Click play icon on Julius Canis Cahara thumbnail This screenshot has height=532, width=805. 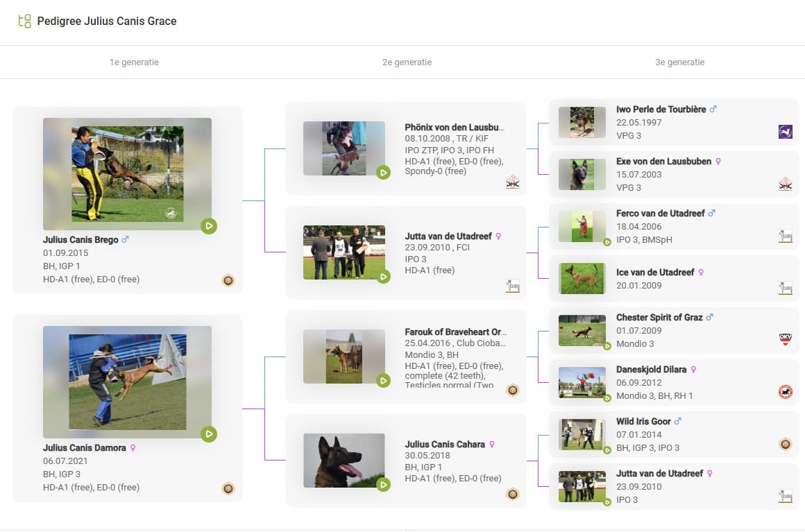[x=383, y=484]
